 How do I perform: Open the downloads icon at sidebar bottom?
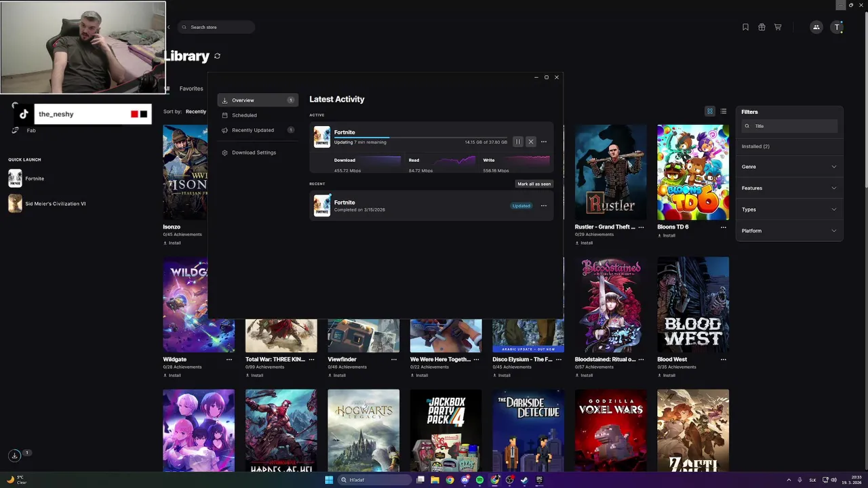(14, 455)
